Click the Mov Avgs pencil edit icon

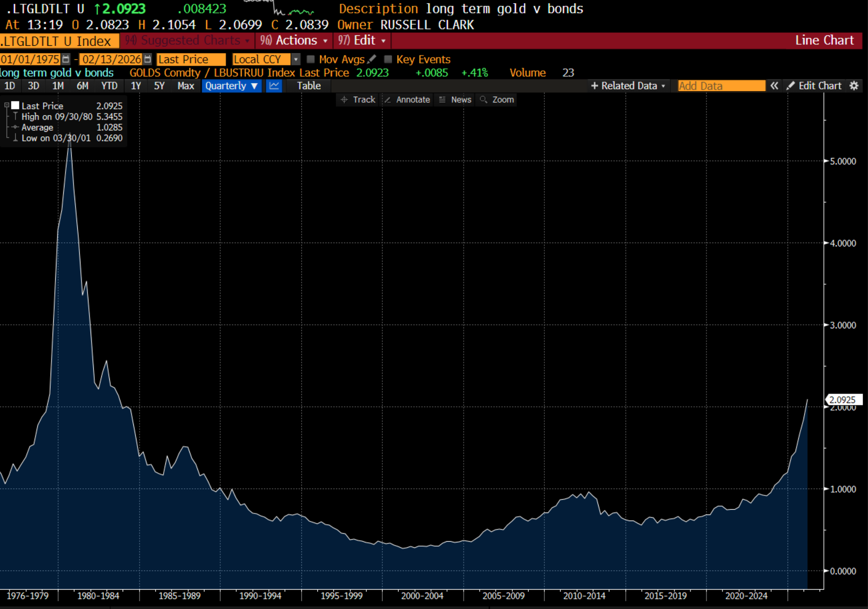coord(372,59)
